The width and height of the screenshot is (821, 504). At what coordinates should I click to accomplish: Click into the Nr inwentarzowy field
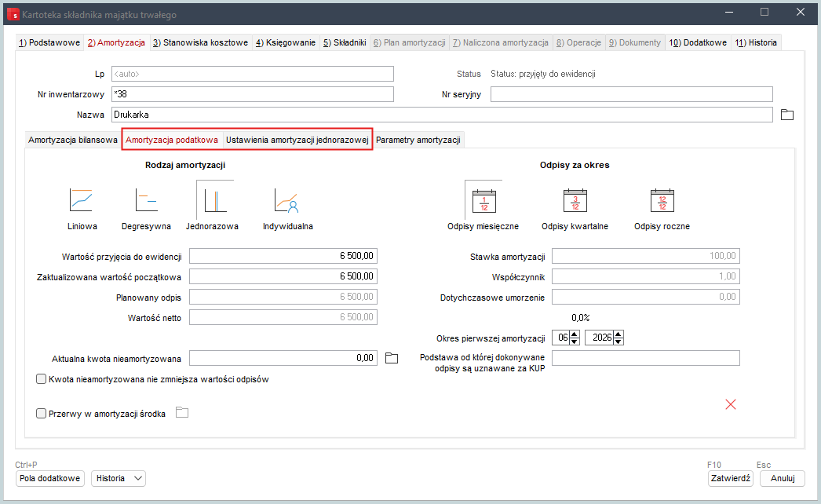(253, 94)
